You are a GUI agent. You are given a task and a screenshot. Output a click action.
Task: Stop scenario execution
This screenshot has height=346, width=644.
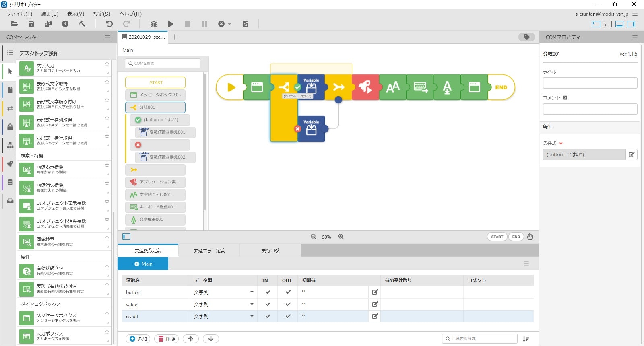(x=188, y=24)
